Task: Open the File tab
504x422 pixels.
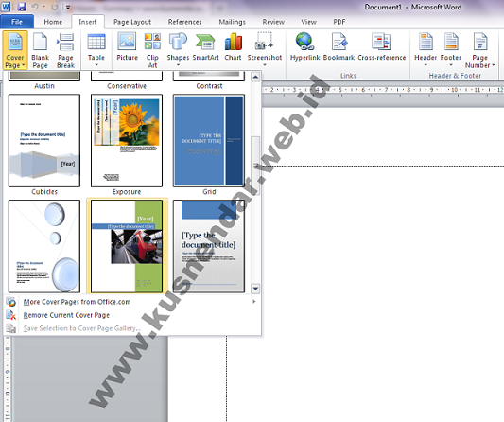Action: pyautogui.click(x=17, y=22)
